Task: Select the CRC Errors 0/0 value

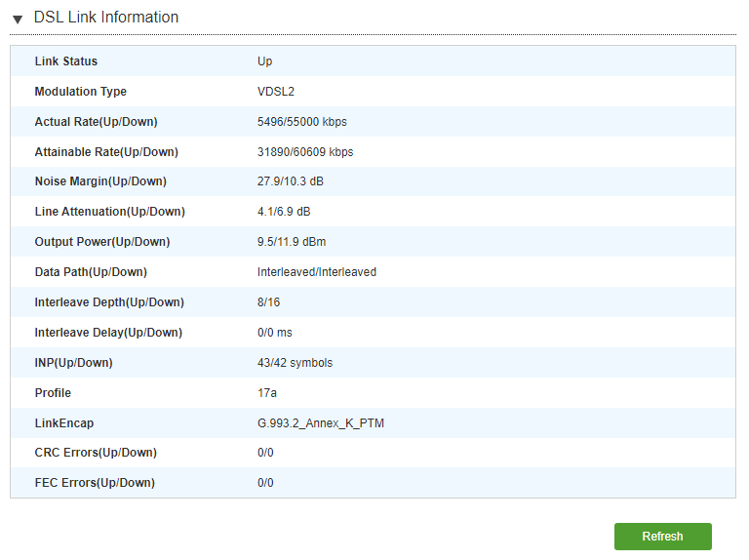Action: coord(265,453)
